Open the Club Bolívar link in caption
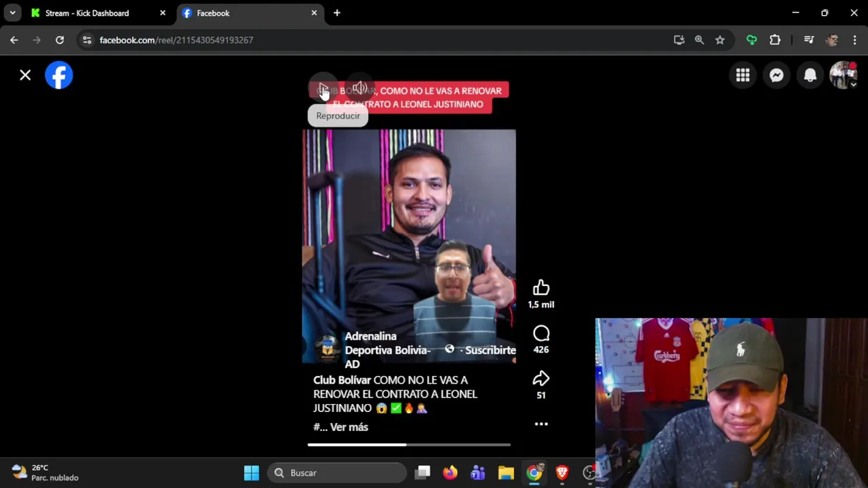868x488 pixels. (342, 380)
